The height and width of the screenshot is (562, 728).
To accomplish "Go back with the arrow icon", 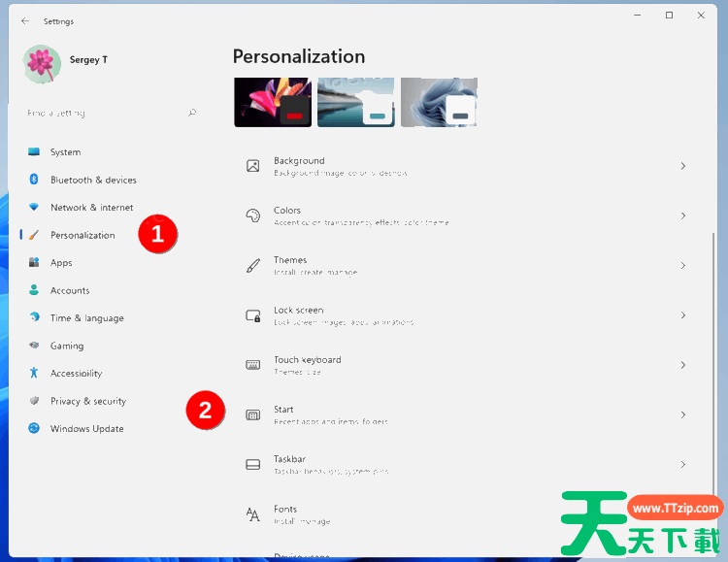I will [25, 21].
